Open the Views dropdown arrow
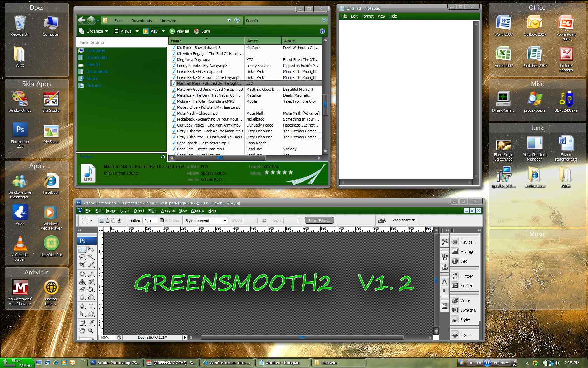588x368 pixels. coord(137,31)
